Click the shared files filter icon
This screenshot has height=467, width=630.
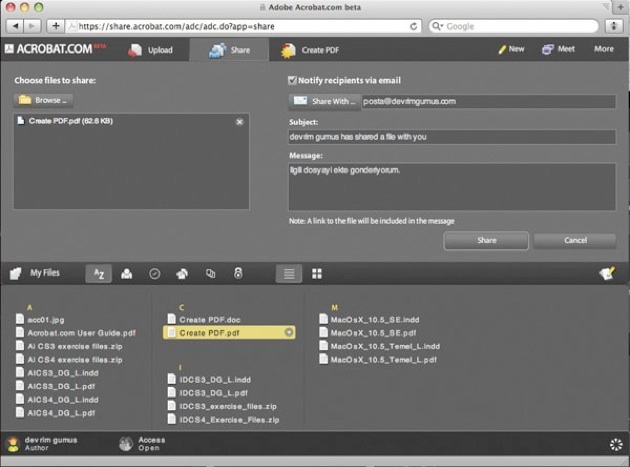tap(182, 274)
